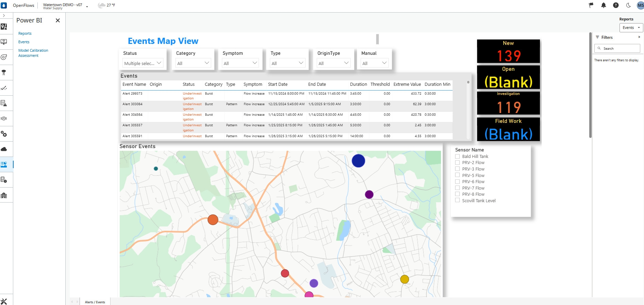Click the Reports link in Power BI panel
644x305 pixels.
25,33
